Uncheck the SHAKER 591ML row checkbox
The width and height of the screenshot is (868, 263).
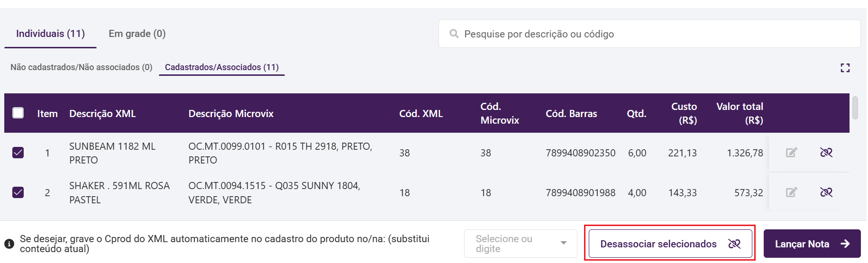coord(18,192)
